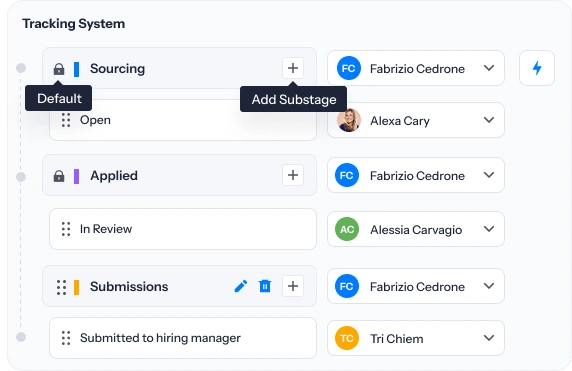Click the orange TC avatar
This screenshot has width=572, height=371.
click(347, 338)
